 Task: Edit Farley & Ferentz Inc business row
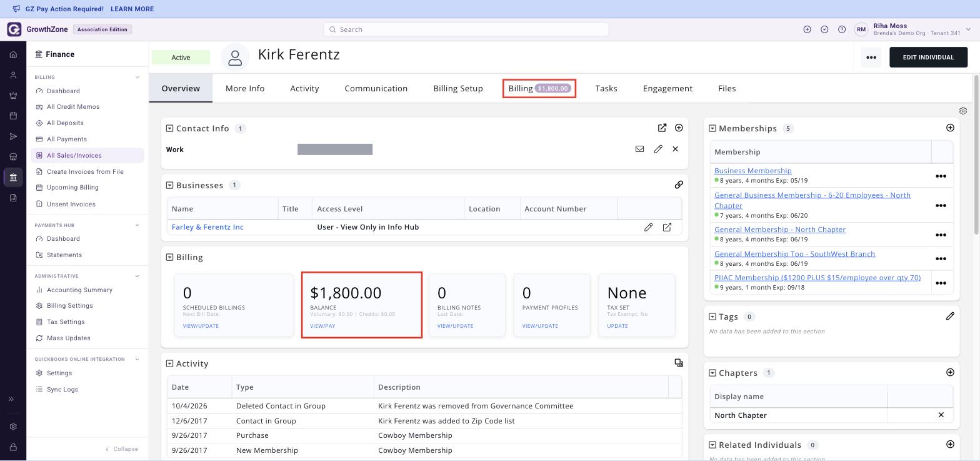tap(648, 227)
